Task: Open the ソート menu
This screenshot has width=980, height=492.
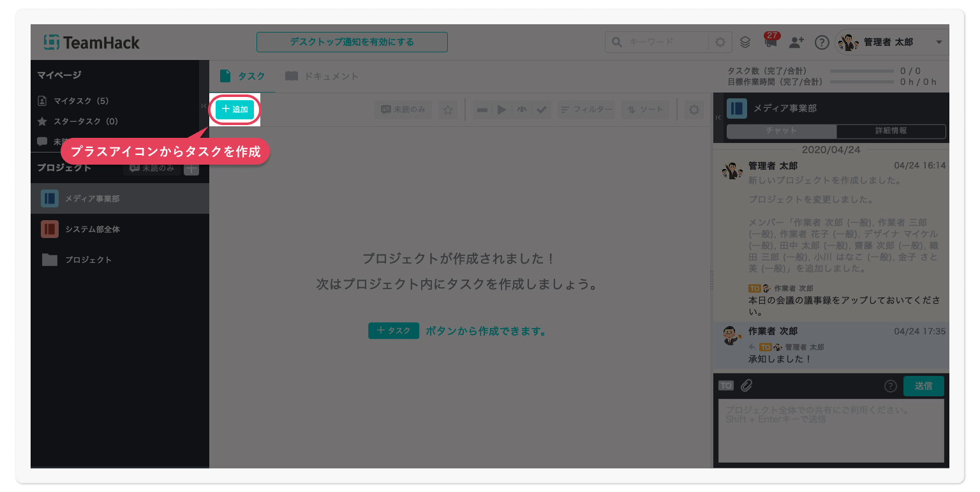Action: click(646, 110)
